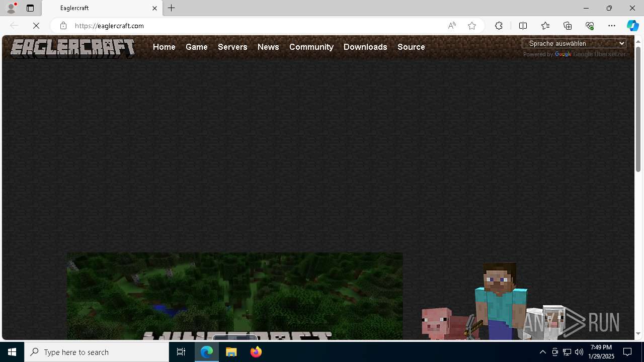
Task: Click the taskbar search box
Action: [97, 352]
